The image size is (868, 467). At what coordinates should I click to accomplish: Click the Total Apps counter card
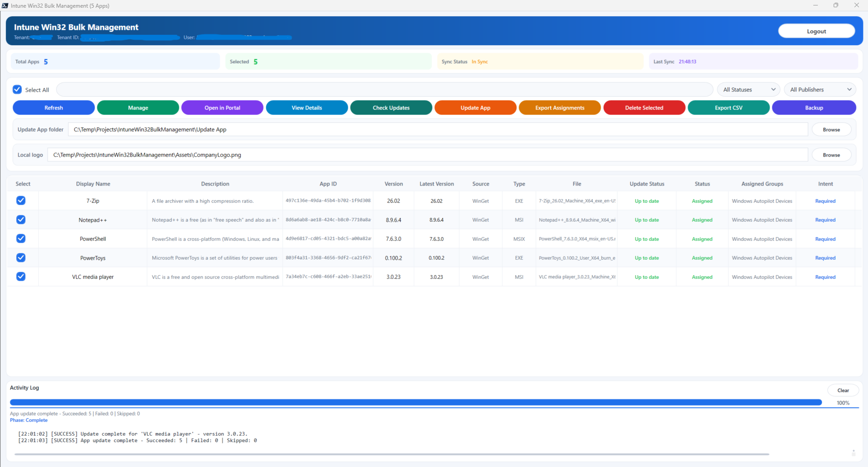click(115, 62)
